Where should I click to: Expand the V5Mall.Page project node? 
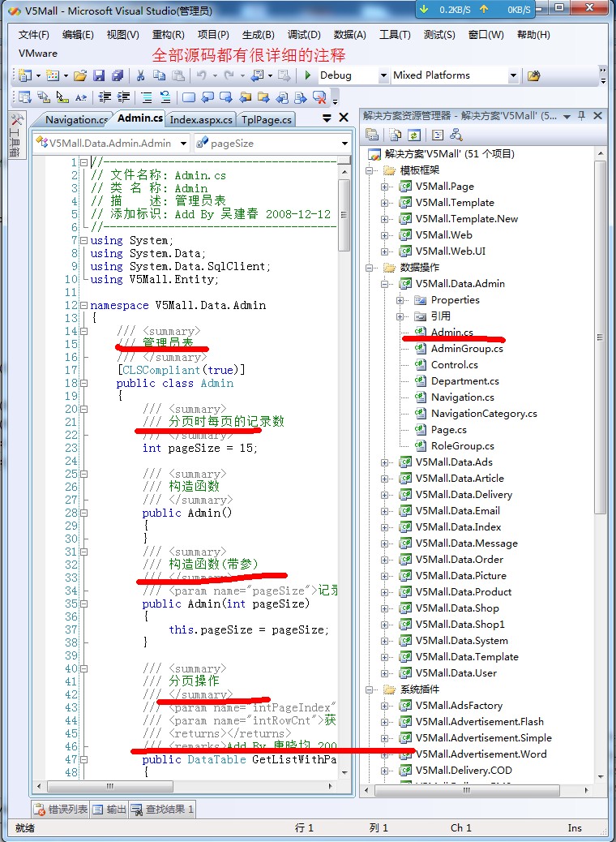click(x=385, y=187)
